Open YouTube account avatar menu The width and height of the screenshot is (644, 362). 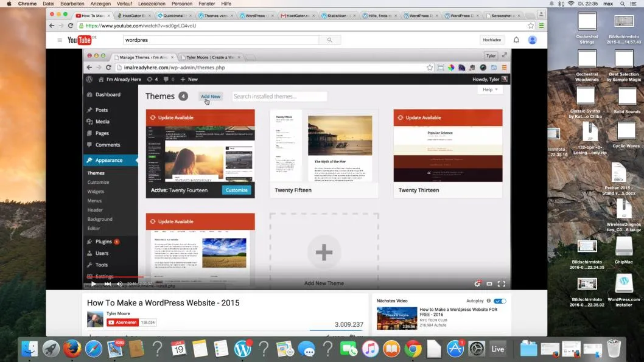(x=532, y=40)
